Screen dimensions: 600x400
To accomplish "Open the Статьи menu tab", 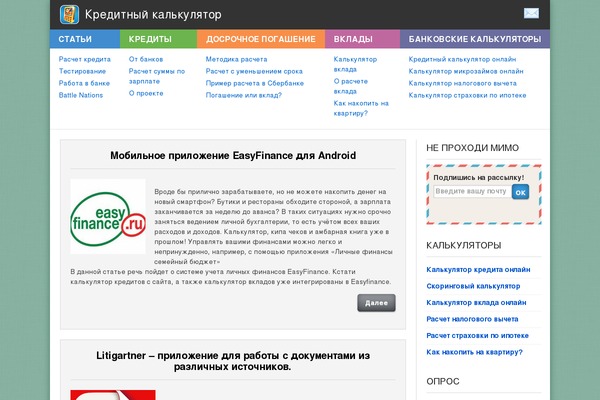I will [x=85, y=39].
